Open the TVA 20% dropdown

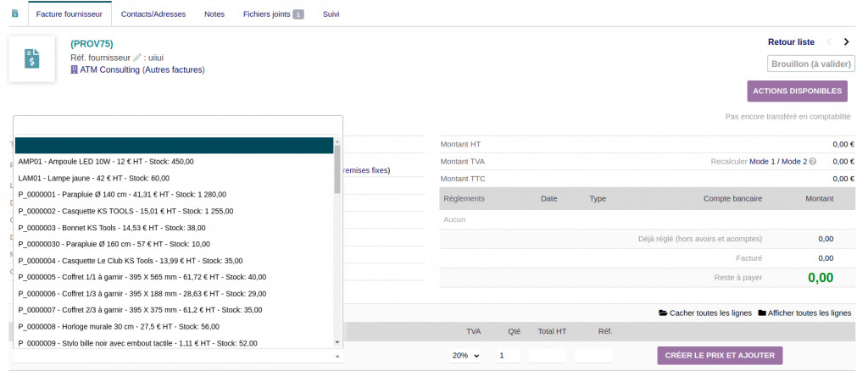465,356
